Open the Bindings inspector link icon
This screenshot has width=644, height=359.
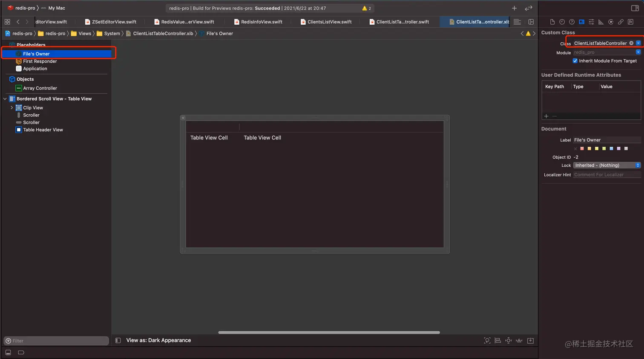[621, 22]
